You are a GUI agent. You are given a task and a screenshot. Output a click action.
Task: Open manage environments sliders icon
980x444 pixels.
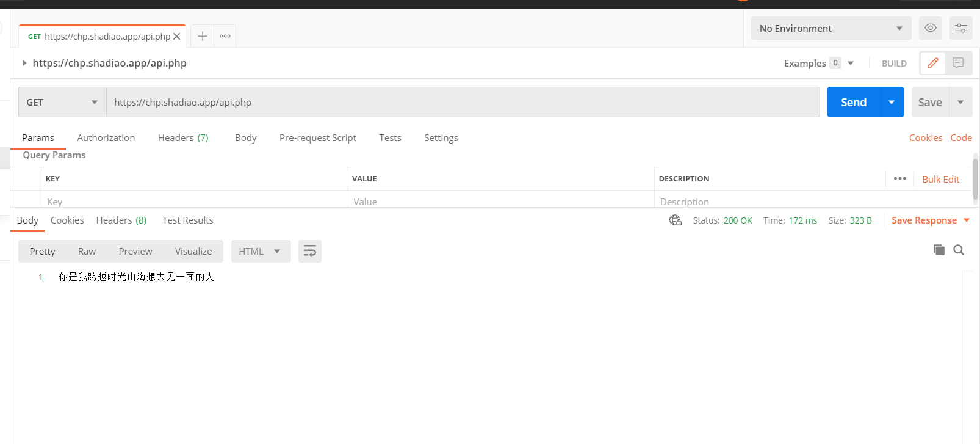[961, 28]
